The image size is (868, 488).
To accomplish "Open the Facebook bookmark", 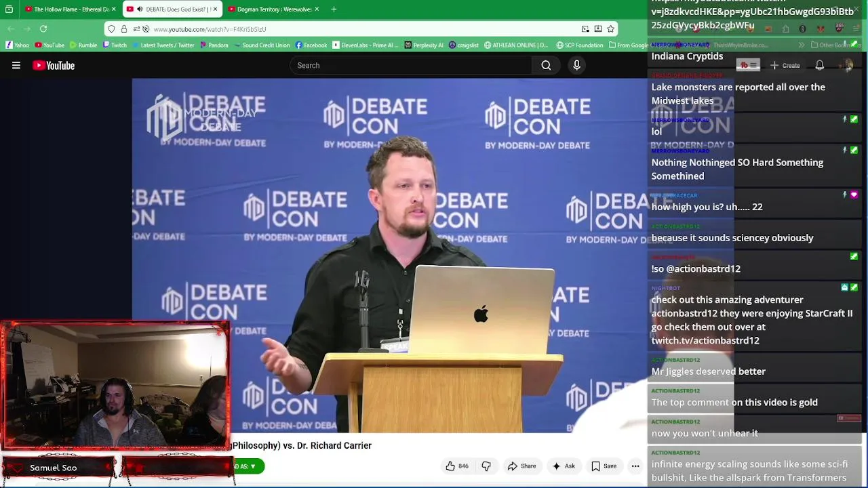I will [311, 45].
